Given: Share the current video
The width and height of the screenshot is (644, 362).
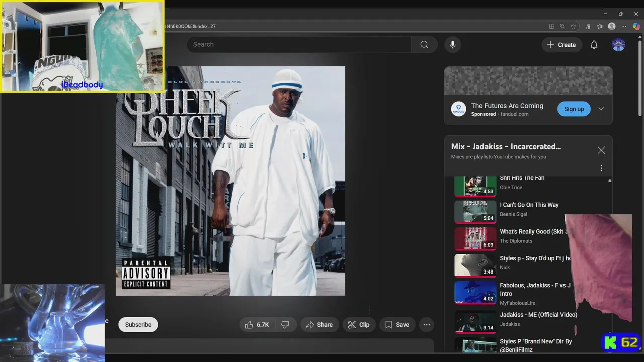Looking at the screenshot, I should pyautogui.click(x=319, y=325).
